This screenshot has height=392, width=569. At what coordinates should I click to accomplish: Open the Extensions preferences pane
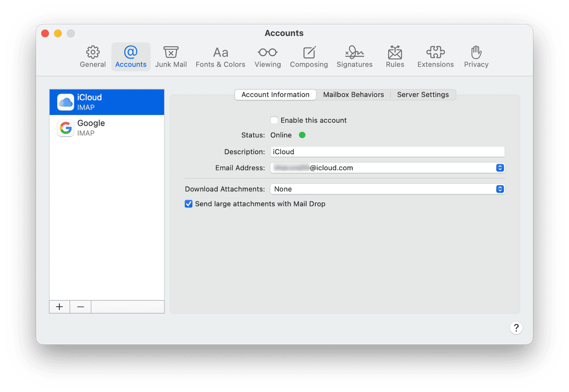click(x=435, y=57)
